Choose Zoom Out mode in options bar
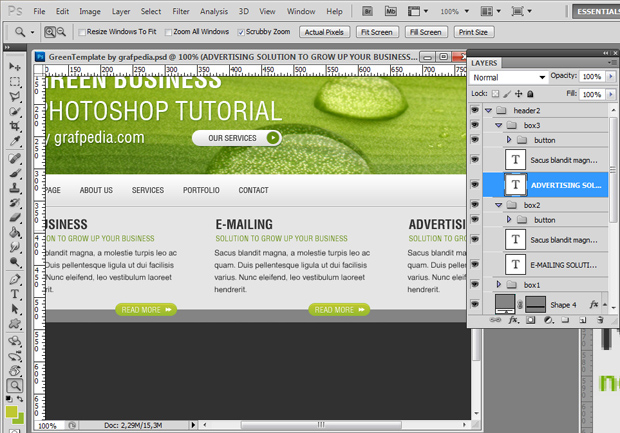The height and width of the screenshot is (433, 620). [x=61, y=32]
